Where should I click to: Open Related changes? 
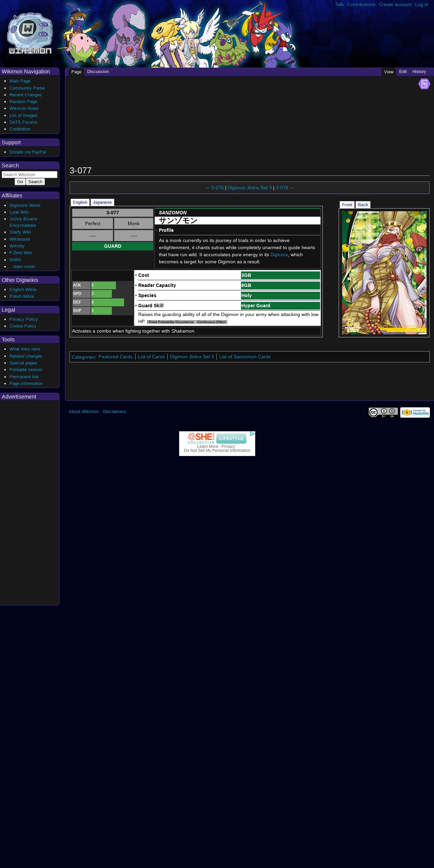click(26, 356)
